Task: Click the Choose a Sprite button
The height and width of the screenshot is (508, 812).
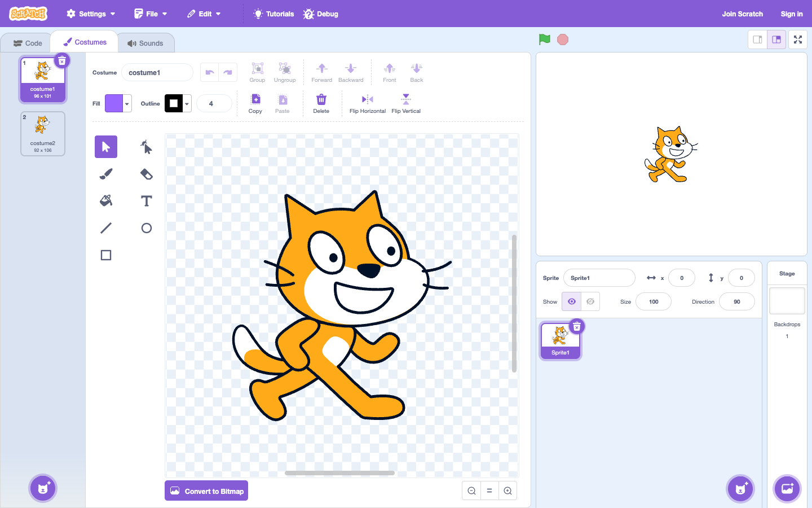Action: (x=740, y=488)
